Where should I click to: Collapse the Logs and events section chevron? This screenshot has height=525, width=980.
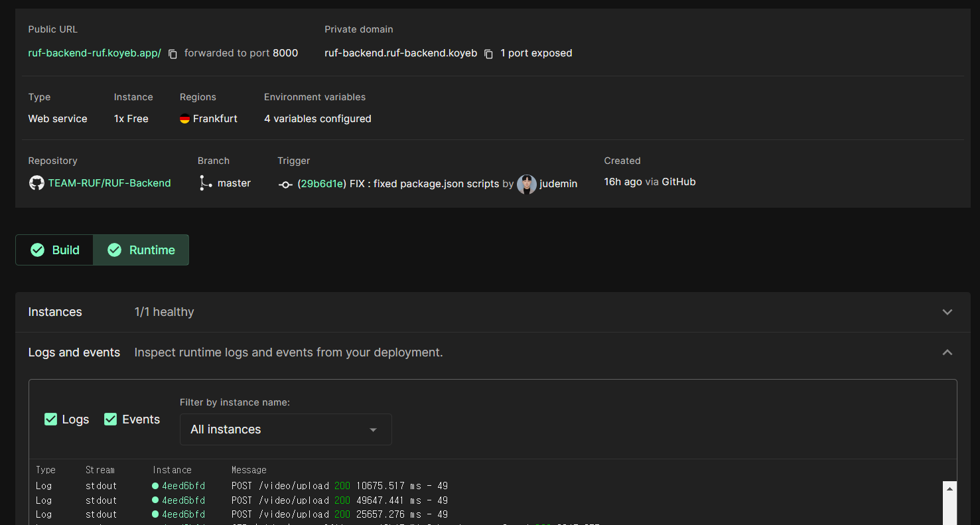pos(947,352)
